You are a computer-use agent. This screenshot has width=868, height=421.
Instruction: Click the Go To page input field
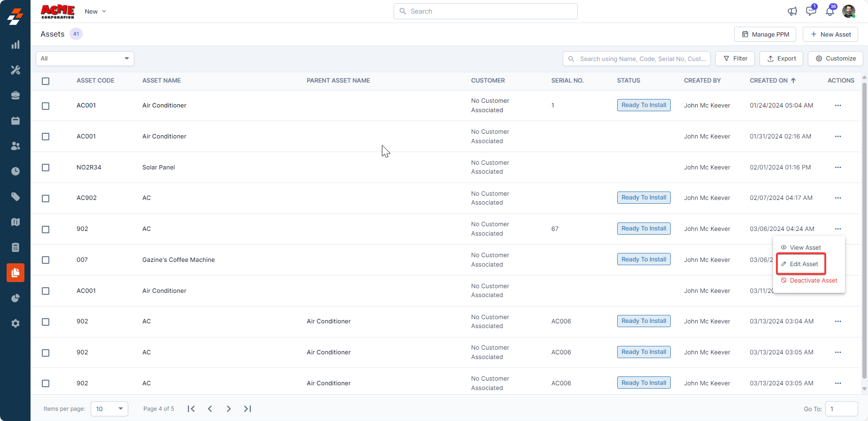[841, 409]
